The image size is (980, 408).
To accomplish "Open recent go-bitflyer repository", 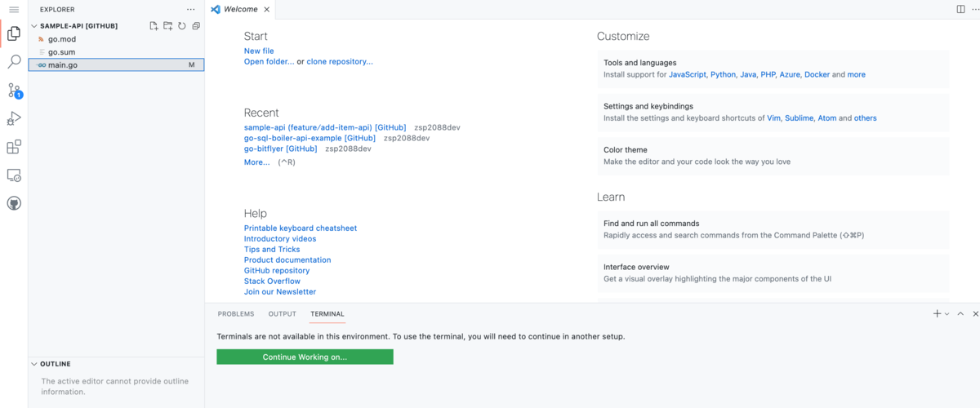I will (x=280, y=149).
